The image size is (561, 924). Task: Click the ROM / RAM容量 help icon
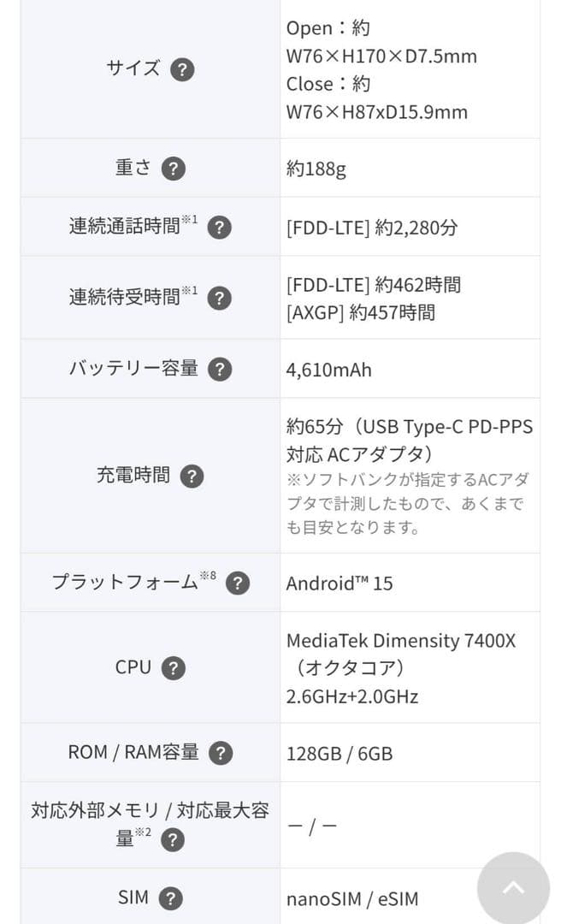click(220, 753)
